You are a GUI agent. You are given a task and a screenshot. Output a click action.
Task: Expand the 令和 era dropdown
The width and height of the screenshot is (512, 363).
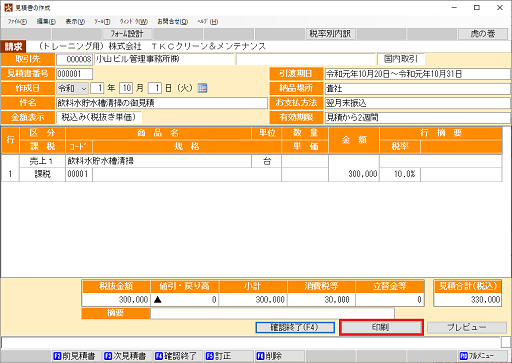(84, 89)
